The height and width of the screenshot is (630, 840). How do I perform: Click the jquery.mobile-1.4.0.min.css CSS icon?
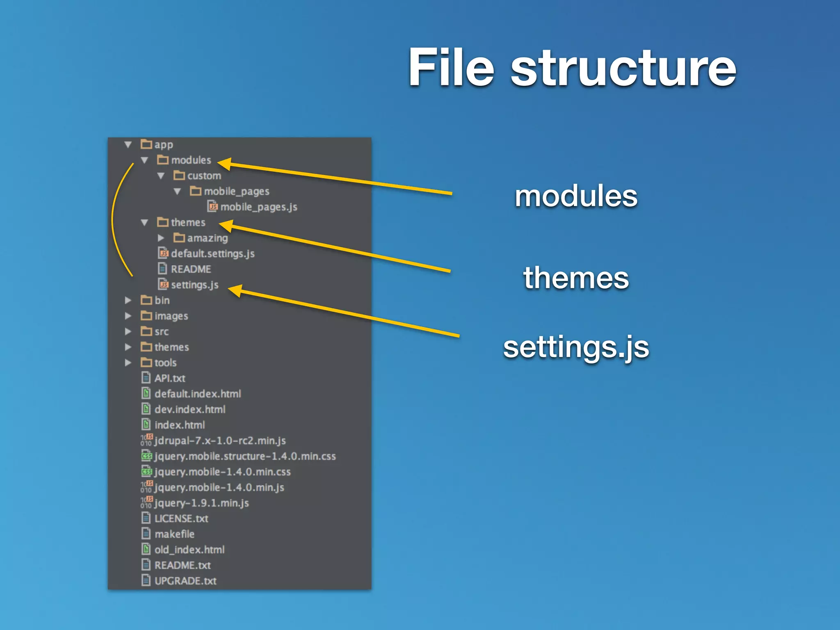pos(146,471)
